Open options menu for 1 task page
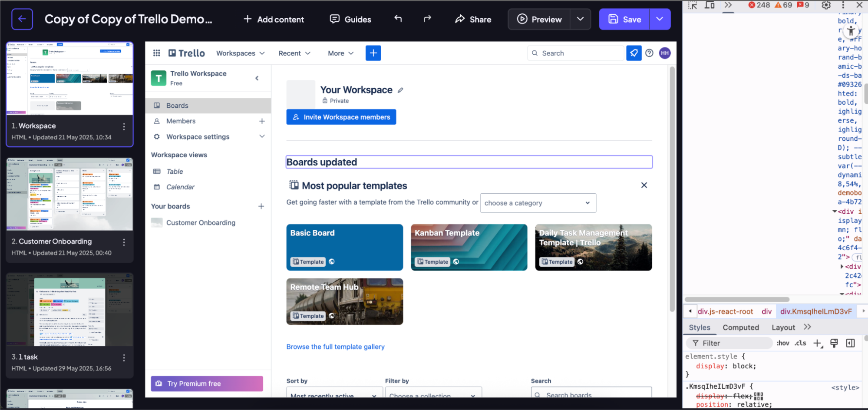Viewport: 868px width, 410px height. 124,357
